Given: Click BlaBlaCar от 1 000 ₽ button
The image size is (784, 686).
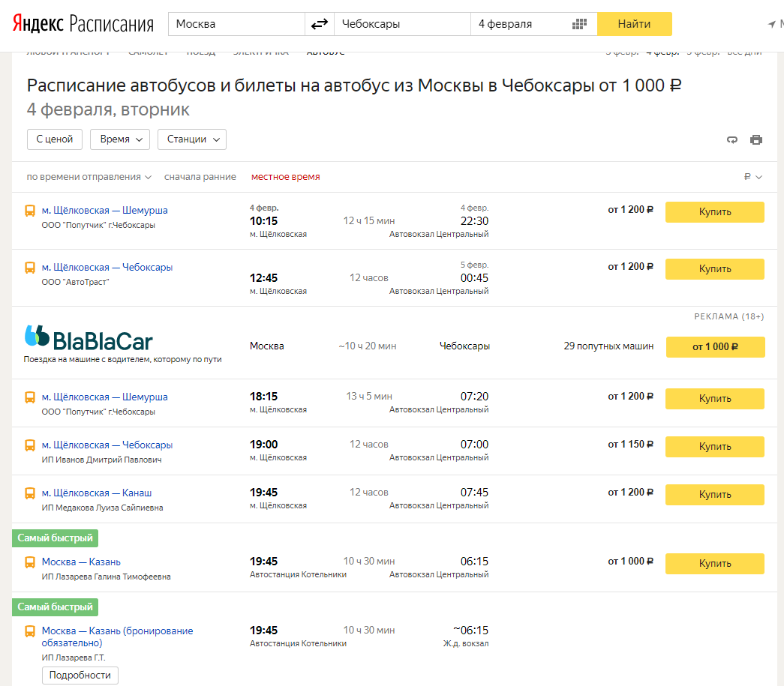Looking at the screenshot, I should [715, 346].
